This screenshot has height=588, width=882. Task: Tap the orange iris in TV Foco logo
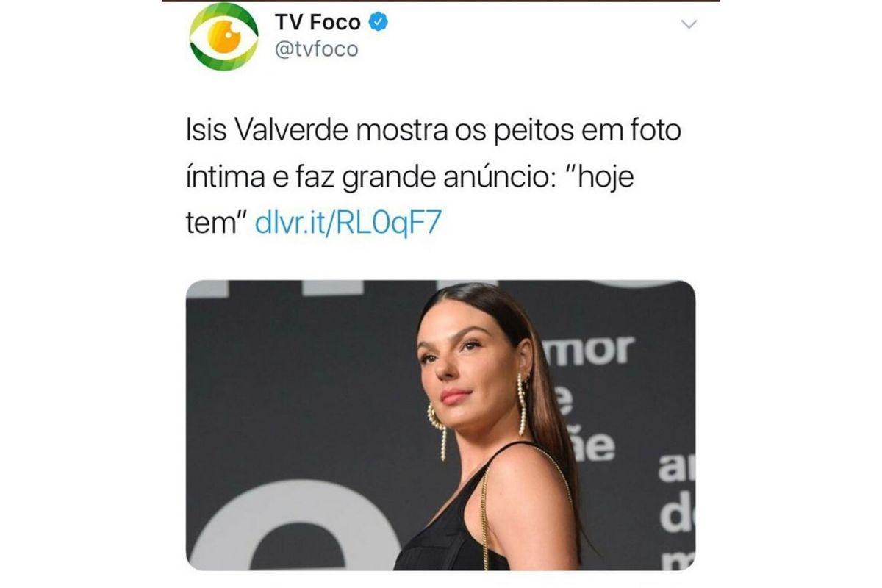click(224, 37)
